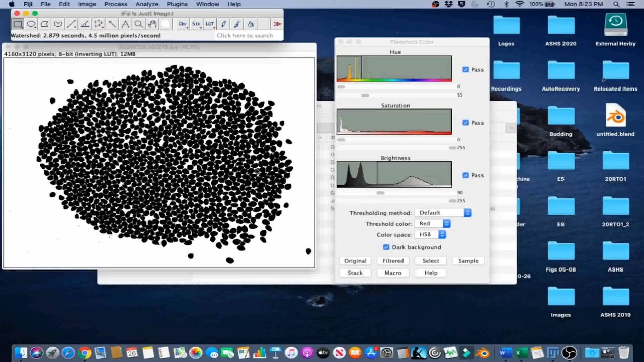This screenshot has height=362, width=644.
Task: Open Spotlight search in menu bar
Action: 616,4
